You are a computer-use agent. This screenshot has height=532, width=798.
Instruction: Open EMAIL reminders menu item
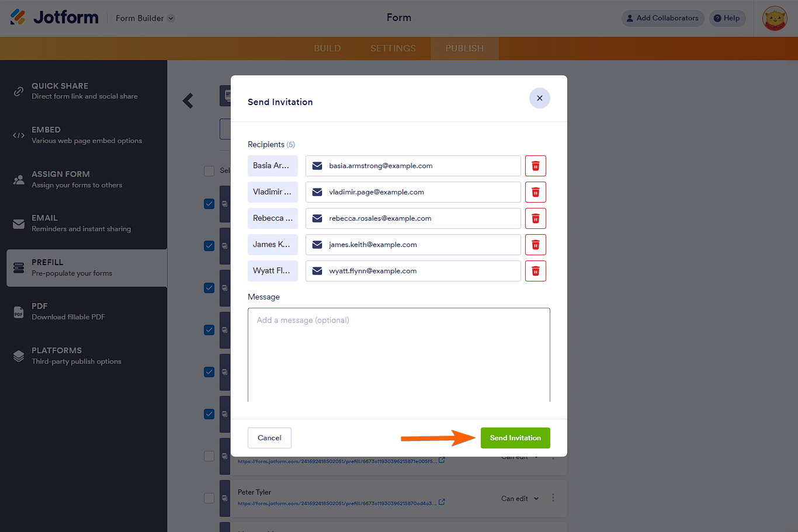[84, 224]
